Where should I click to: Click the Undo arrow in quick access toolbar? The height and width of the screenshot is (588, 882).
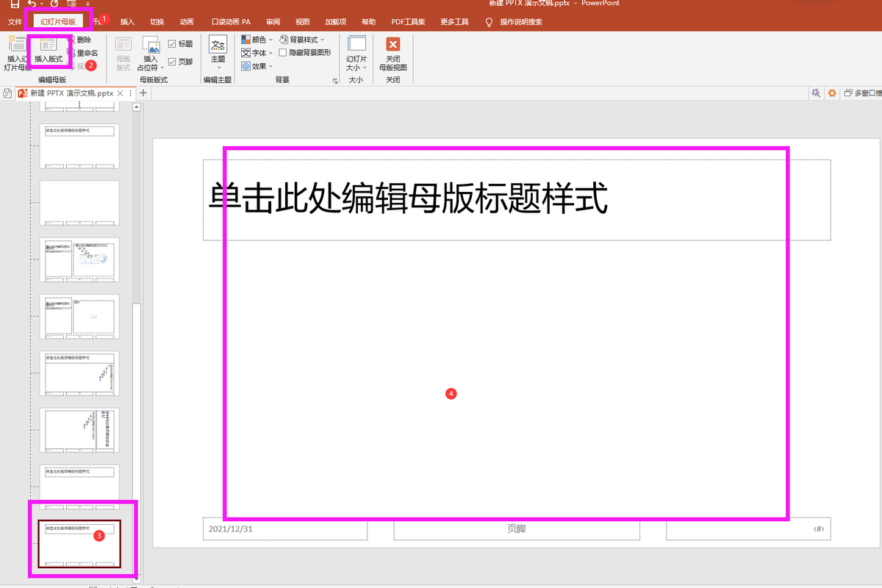(32, 4)
